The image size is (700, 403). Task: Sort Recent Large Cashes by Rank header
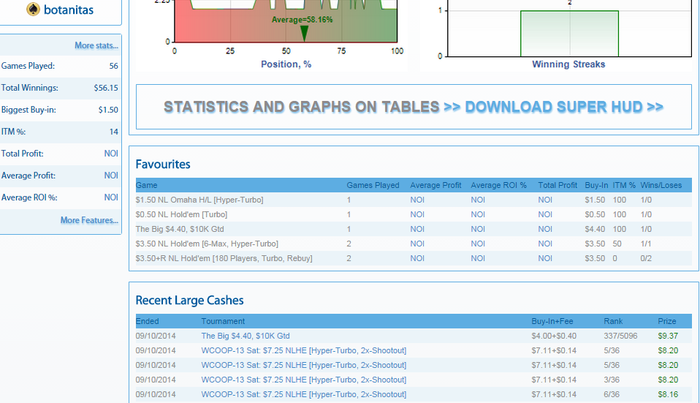613,321
